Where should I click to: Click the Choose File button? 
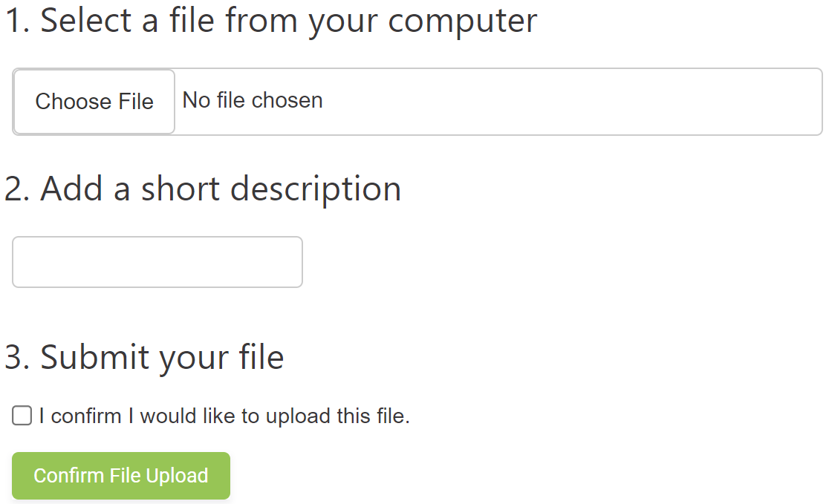pyautogui.click(x=94, y=102)
